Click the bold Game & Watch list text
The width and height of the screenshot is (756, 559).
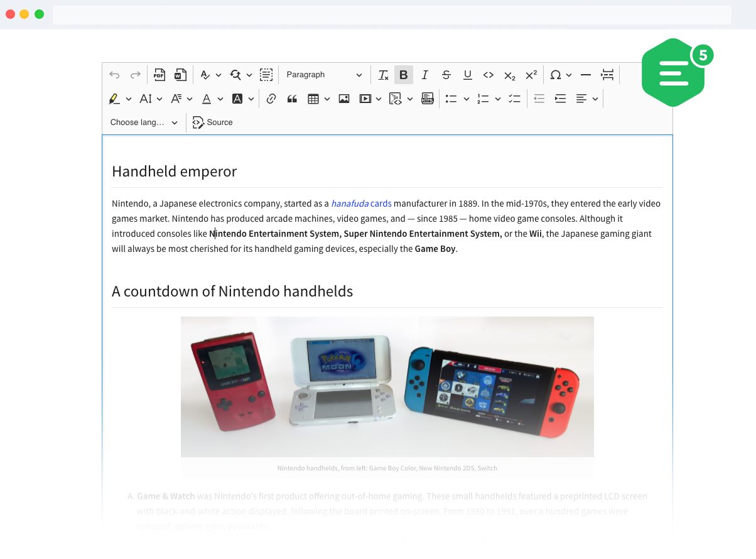(166, 496)
